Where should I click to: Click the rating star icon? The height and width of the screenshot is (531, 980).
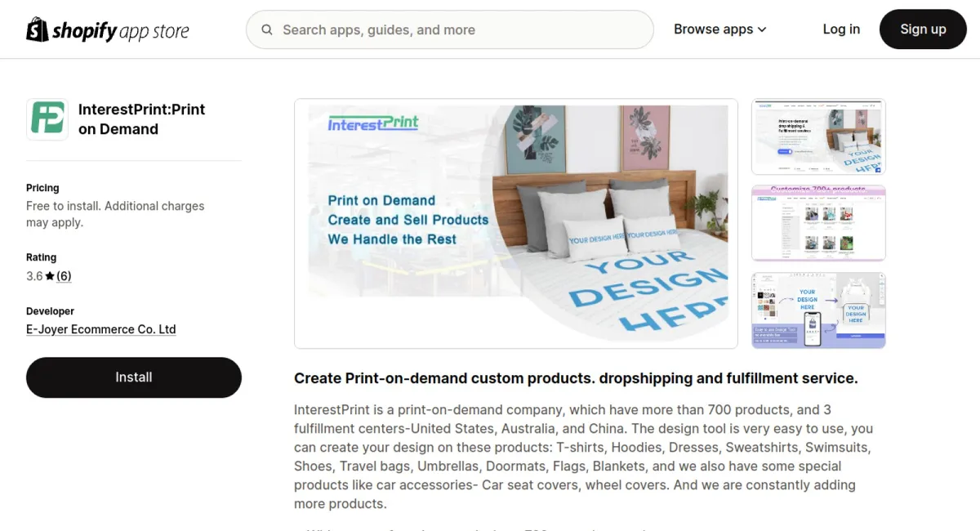[50, 276]
